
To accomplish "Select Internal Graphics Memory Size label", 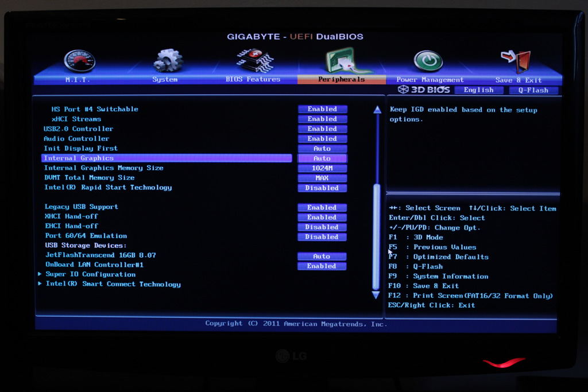I will [104, 168].
